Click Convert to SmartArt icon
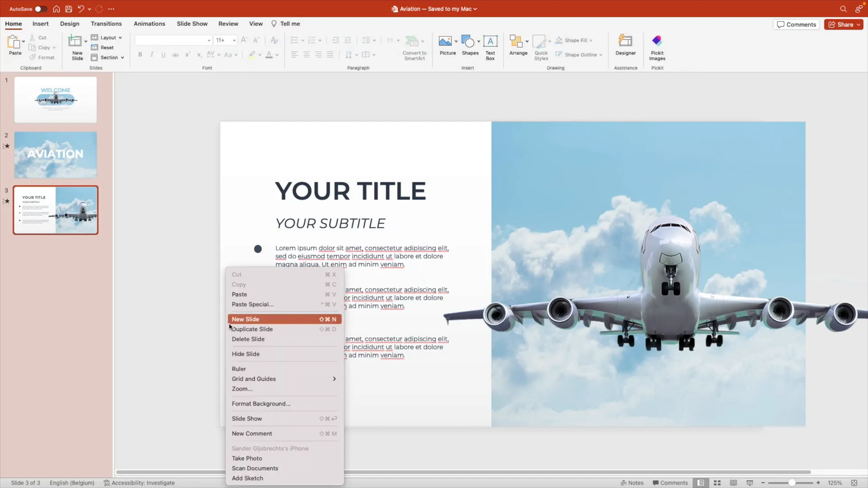868x488 pixels. click(411, 41)
